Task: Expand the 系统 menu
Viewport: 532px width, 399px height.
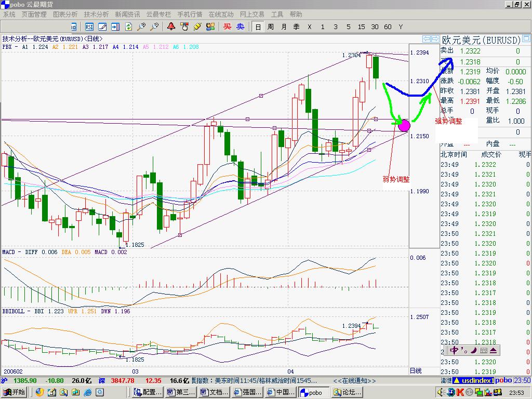Action: (x=9, y=15)
